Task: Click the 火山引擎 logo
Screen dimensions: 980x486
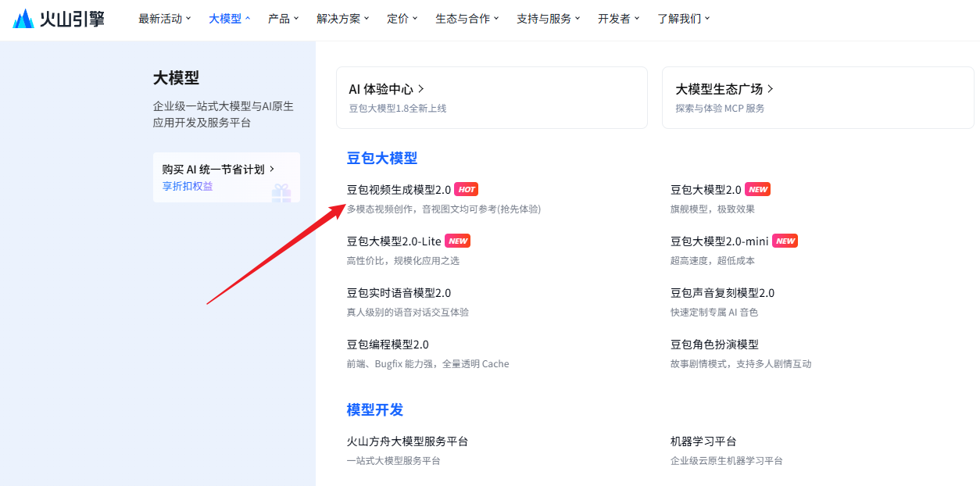Action: pyautogui.click(x=59, y=19)
